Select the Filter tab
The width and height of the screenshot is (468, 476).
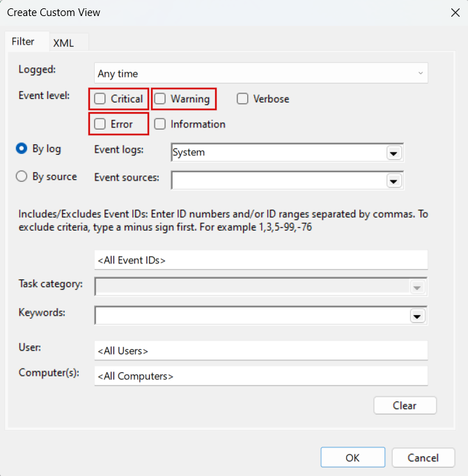click(x=23, y=42)
